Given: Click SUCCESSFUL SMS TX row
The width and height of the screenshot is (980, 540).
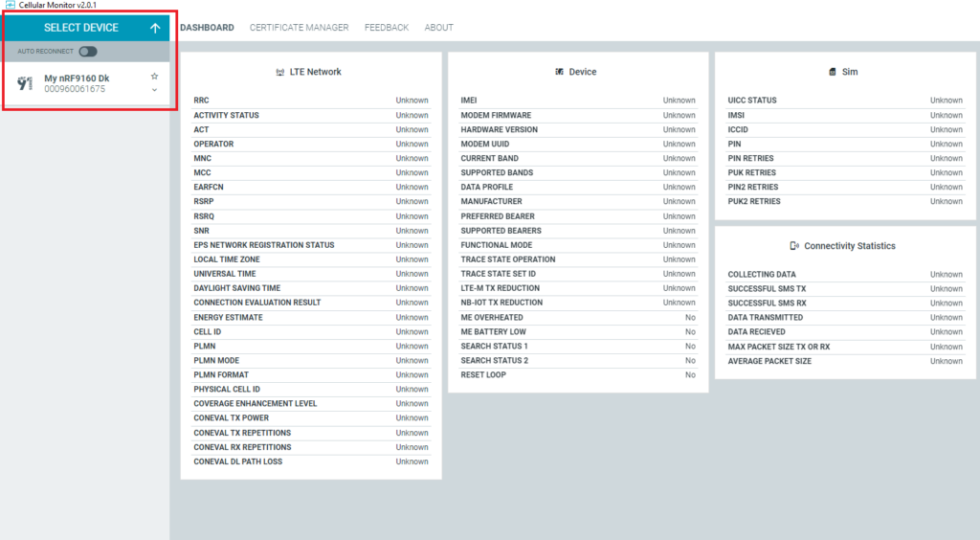Looking at the screenshot, I should [845, 289].
